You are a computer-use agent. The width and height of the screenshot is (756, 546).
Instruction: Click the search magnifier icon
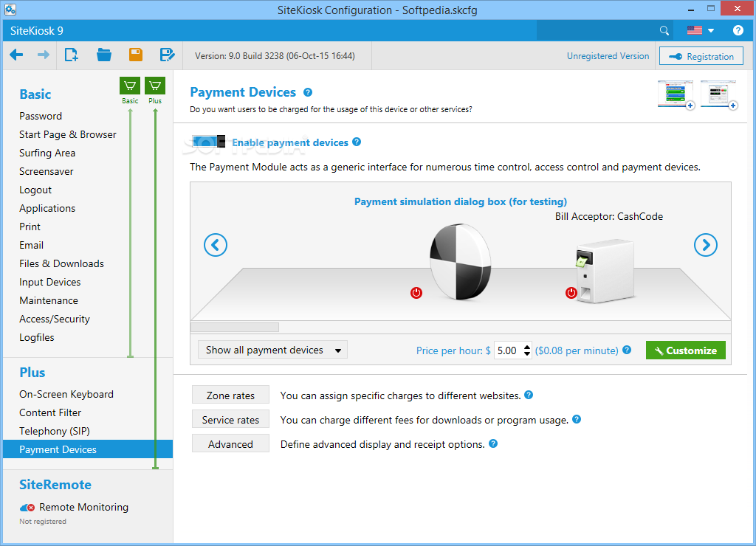point(664,31)
